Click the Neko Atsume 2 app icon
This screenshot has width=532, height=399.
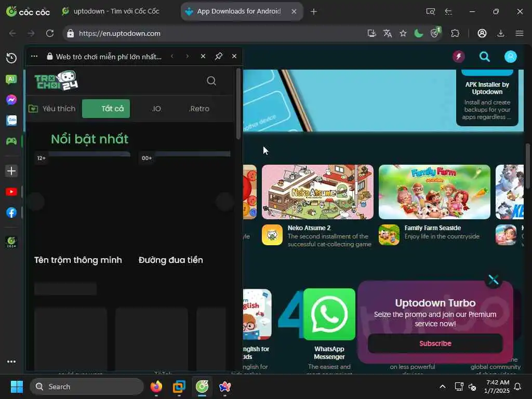click(272, 235)
